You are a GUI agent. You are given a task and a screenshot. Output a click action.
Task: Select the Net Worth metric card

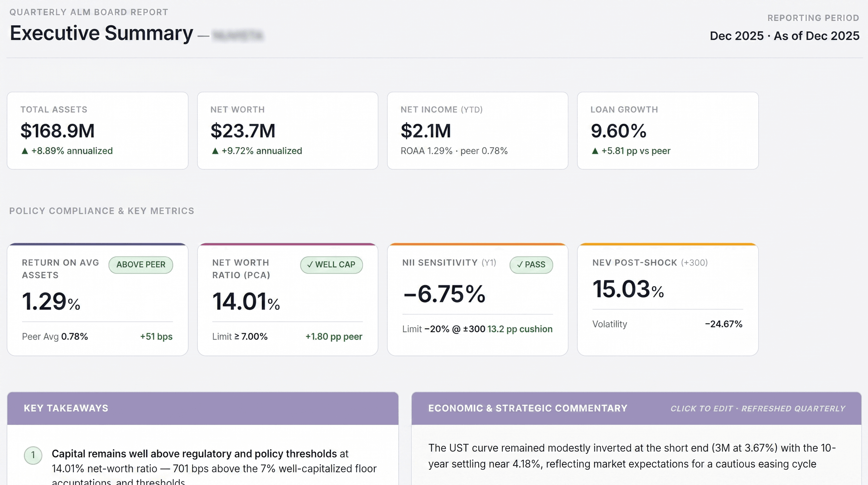[x=288, y=131]
